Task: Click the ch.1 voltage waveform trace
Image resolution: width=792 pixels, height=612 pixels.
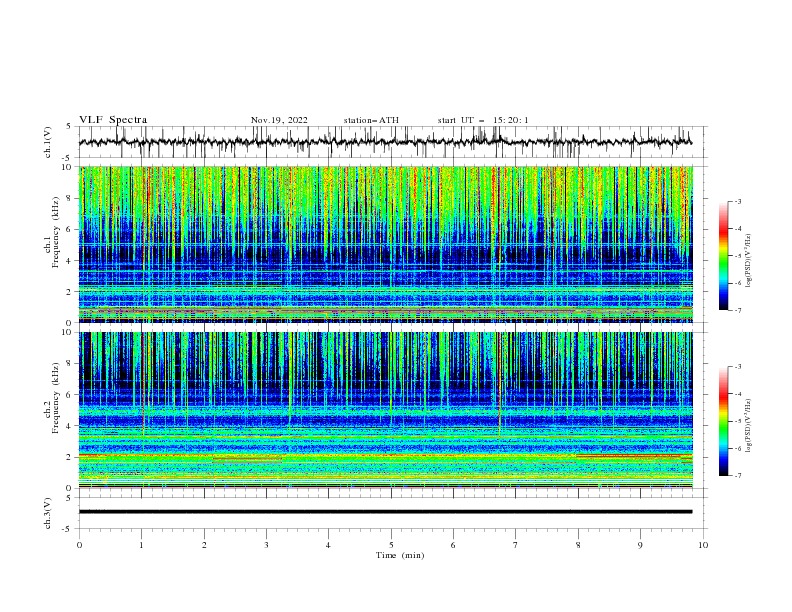Action: pyautogui.click(x=385, y=142)
